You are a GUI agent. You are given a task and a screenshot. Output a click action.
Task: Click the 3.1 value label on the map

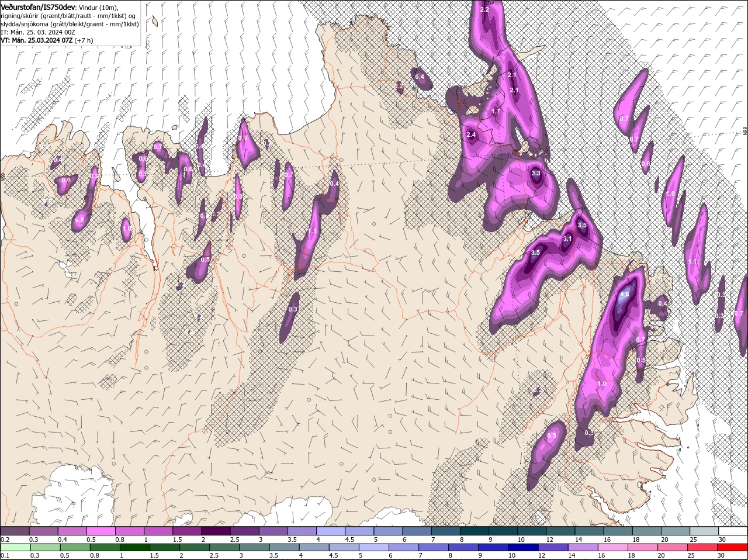click(x=567, y=239)
